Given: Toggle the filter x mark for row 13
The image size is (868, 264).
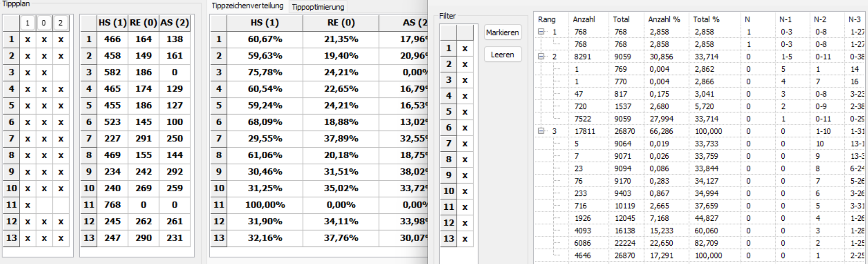Looking at the screenshot, I should (x=465, y=239).
